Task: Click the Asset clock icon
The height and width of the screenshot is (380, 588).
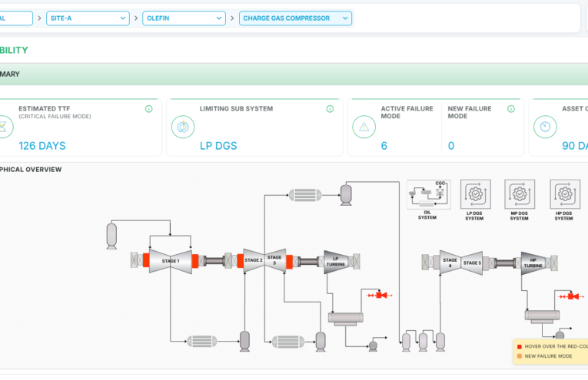Action: [x=545, y=127]
